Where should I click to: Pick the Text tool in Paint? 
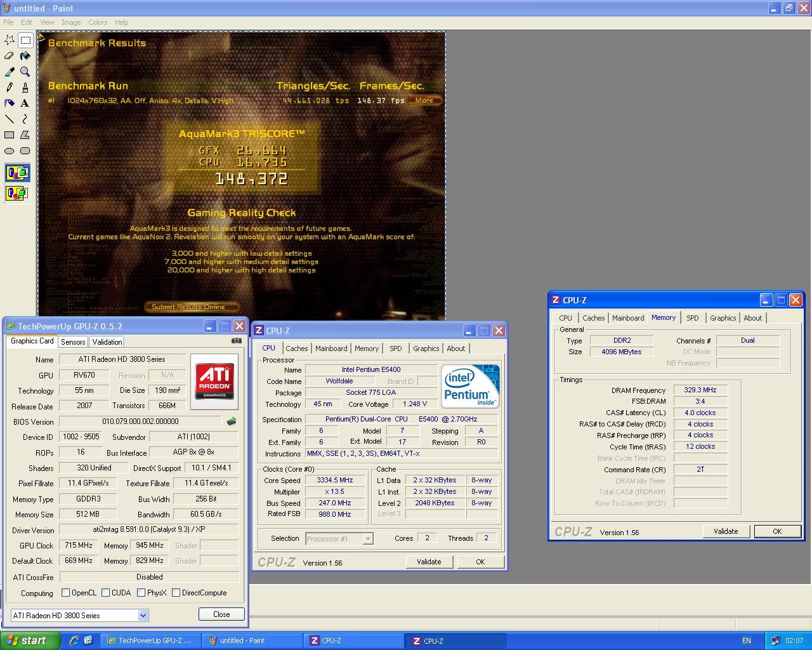coord(25,103)
